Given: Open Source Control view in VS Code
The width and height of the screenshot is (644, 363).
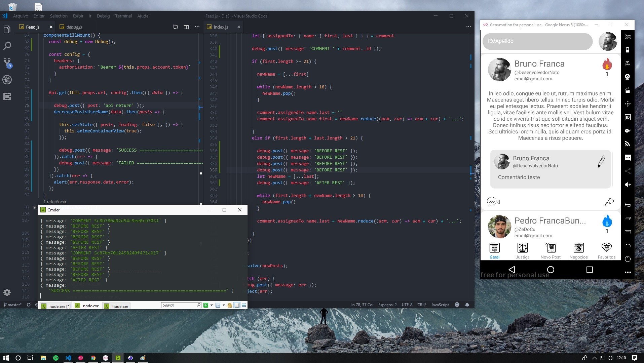Looking at the screenshot, I should (x=7, y=63).
